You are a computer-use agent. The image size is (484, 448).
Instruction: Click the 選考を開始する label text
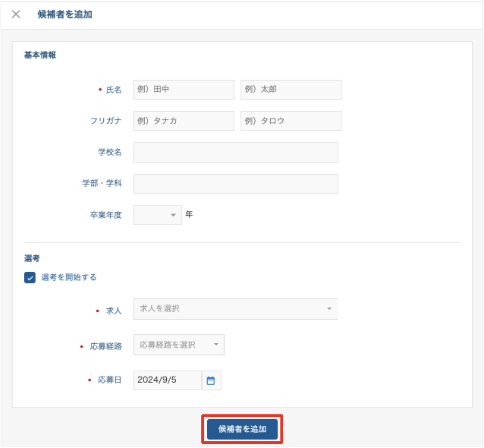(x=69, y=278)
